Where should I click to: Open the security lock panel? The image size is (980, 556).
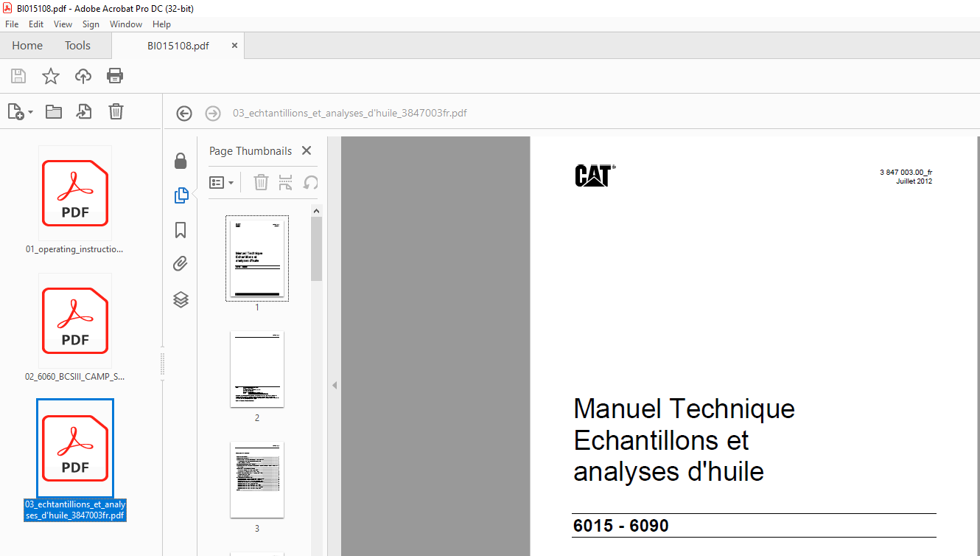(x=181, y=161)
